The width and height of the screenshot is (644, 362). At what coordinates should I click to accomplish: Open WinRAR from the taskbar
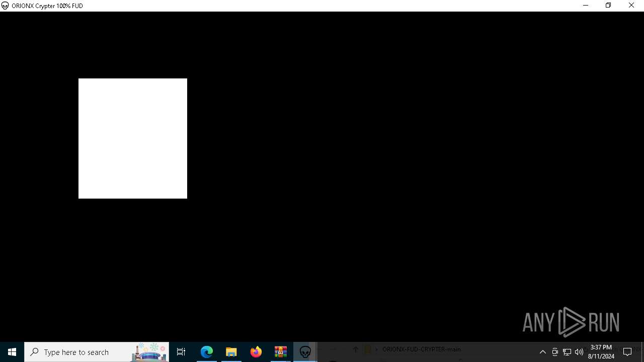click(281, 352)
